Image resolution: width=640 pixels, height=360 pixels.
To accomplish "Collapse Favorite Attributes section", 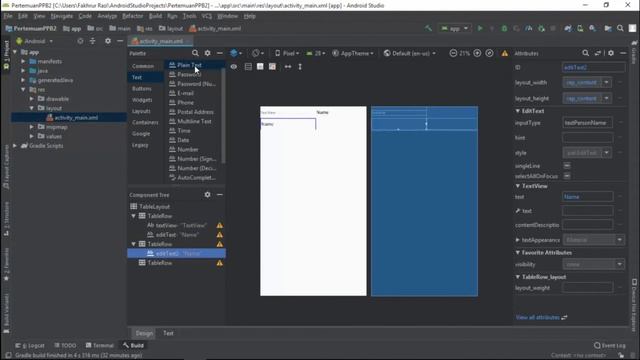I will pos(518,253).
